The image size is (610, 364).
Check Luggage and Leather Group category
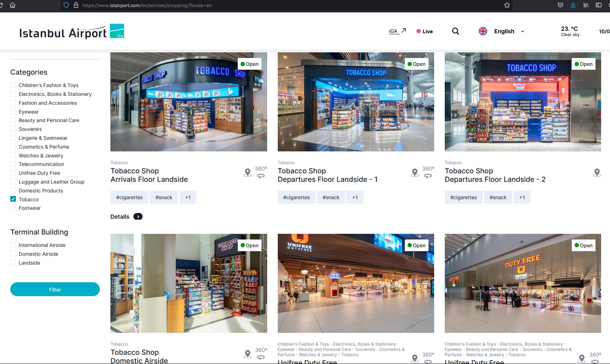tap(13, 181)
